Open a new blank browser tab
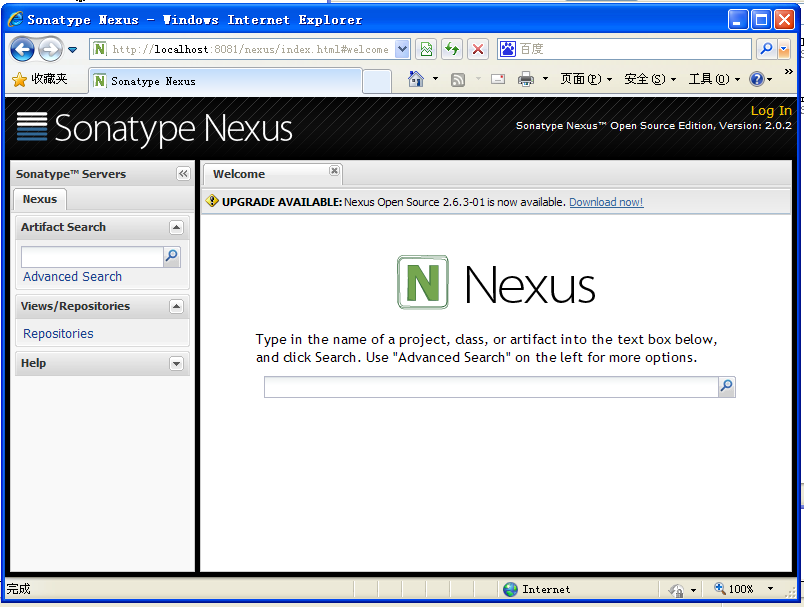This screenshot has height=607, width=804. click(x=377, y=82)
